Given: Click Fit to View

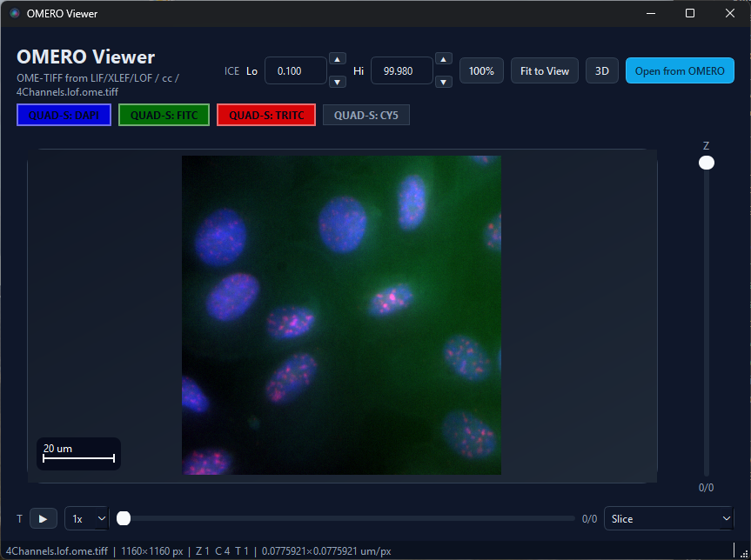Looking at the screenshot, I should [544, 70].
